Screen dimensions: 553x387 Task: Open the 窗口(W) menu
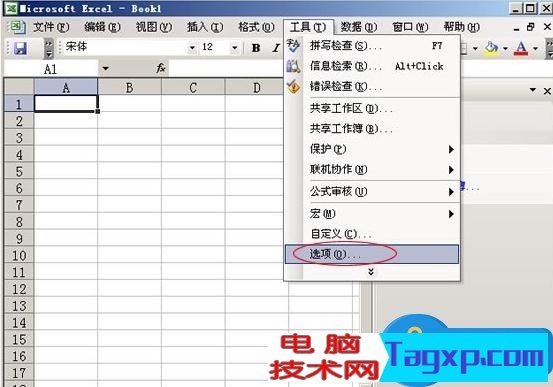pyautogui.click(x=410, y=27)
